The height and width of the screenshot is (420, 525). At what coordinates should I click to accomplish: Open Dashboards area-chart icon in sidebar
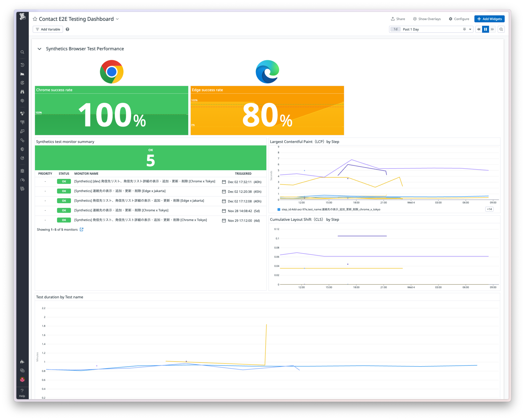point(22,74)
